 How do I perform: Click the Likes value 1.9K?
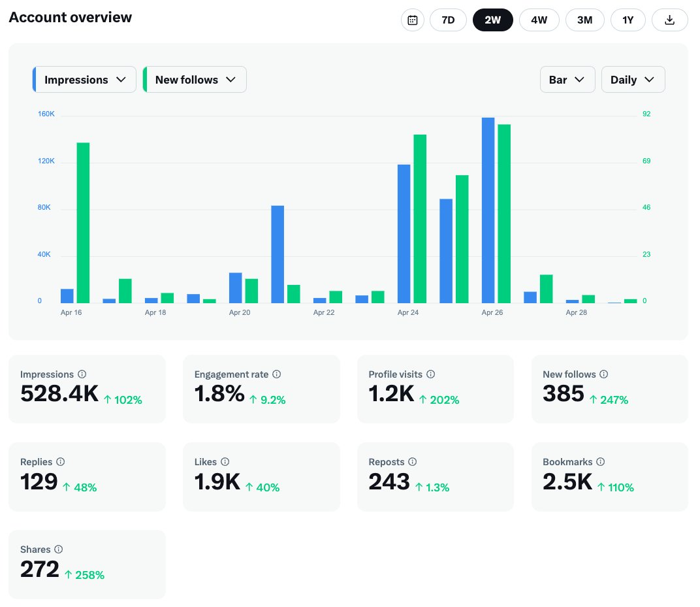pos(217,482)
